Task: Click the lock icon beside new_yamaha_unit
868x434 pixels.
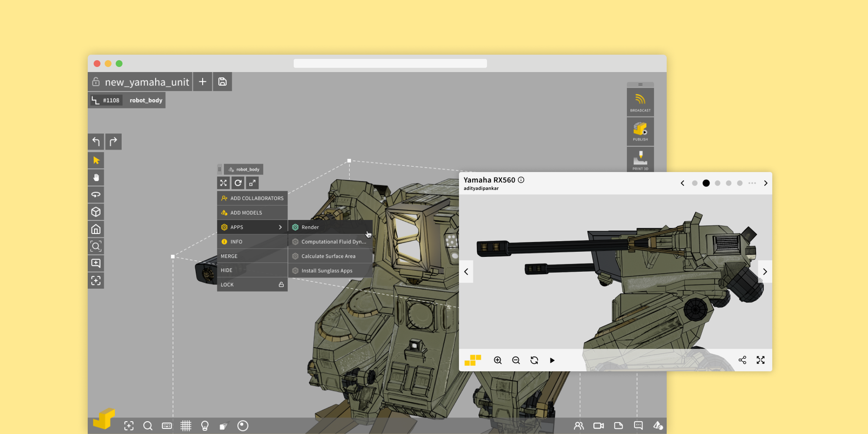Action: pyautogui.click(x=96, y=81)
